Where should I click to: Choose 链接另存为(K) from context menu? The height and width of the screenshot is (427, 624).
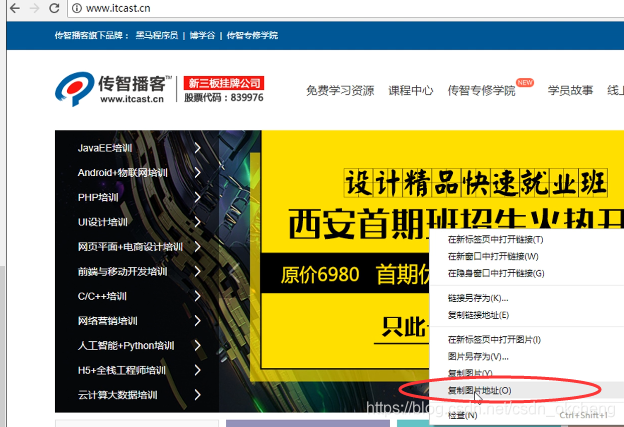tap(527, 298)
